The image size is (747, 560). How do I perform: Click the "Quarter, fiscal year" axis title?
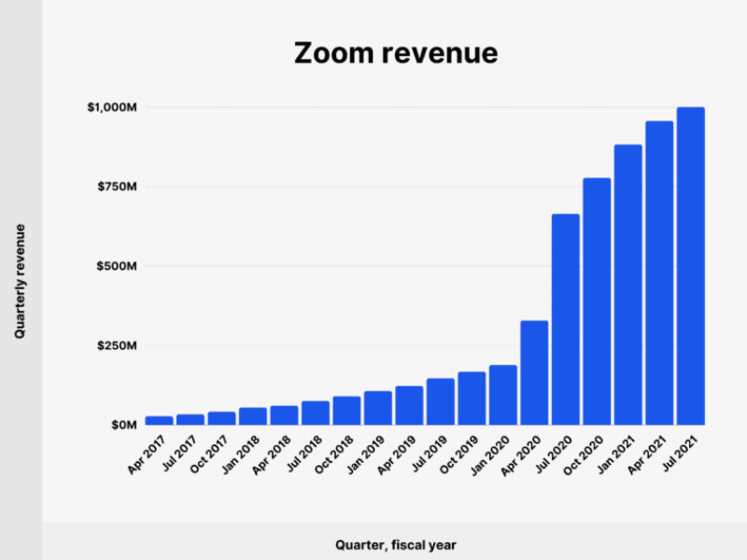click(x=396, y=544)
